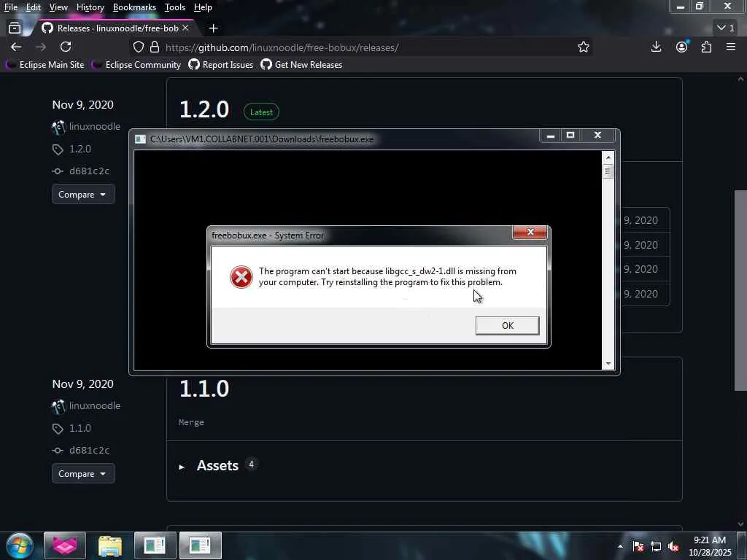
Task: Open the extensions puzzle icon
Action: (706, 47)
